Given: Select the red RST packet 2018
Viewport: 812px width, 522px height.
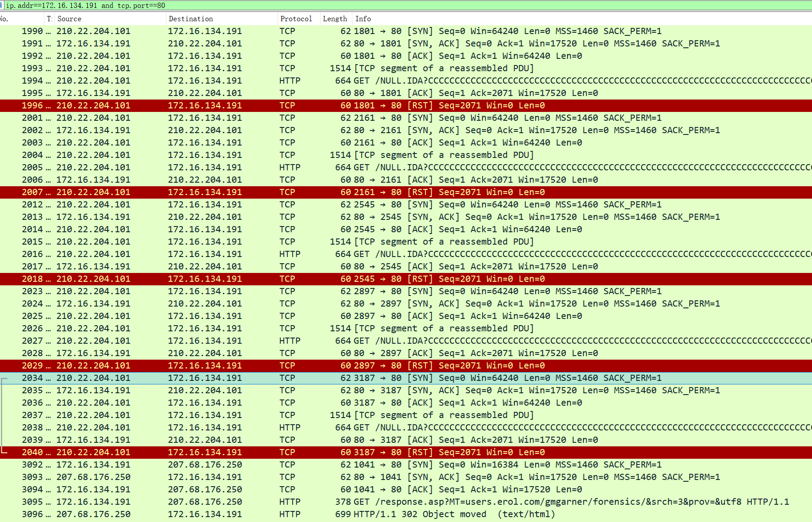Looking at the screenshot, I should pyautogui.click(x=406, y=279).
